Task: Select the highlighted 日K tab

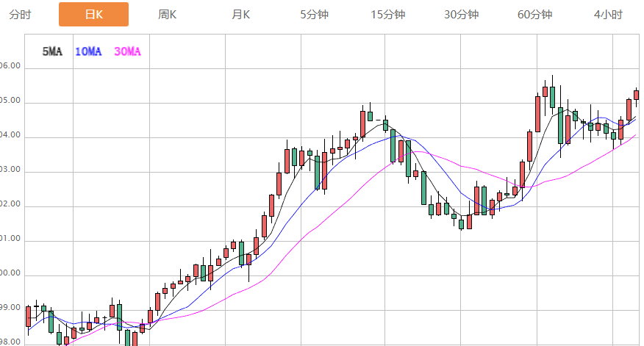Action: click(x=93, y=15)
